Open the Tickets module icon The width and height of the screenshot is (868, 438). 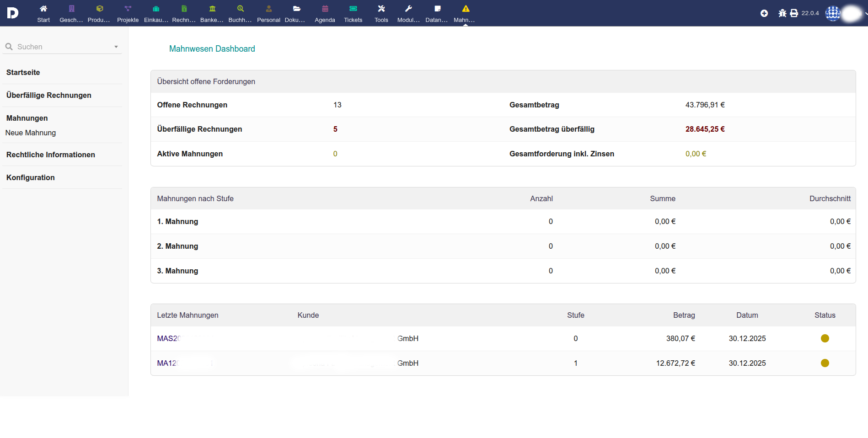pyautogui.click(x=353, y=9)
